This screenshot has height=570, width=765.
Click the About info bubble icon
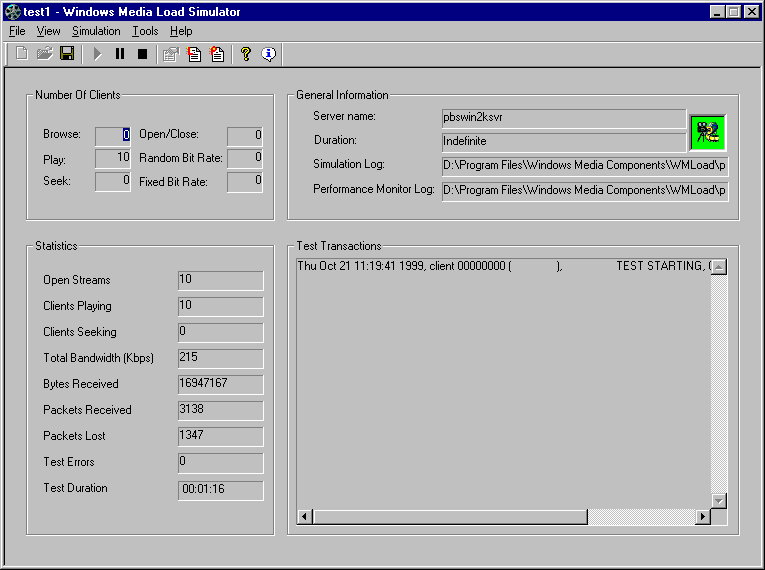[x=269, y=54]
